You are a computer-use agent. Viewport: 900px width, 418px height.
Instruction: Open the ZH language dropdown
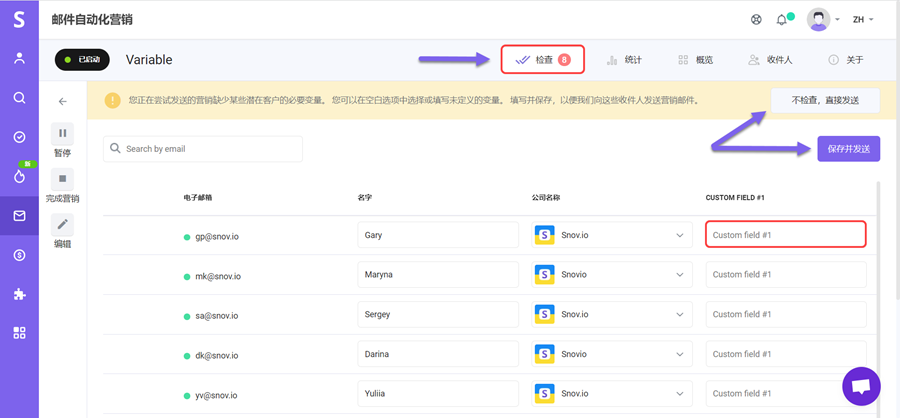coord(863,20)
